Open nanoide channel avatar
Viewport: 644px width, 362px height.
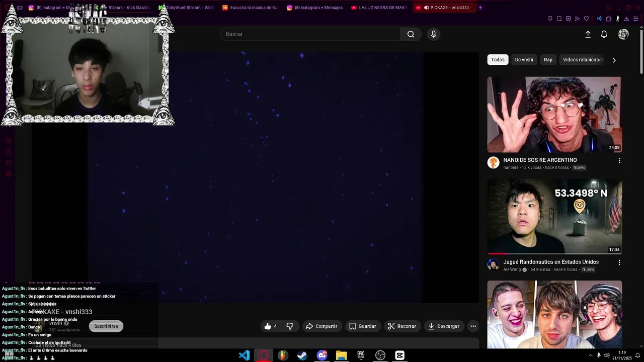(493, 162)
